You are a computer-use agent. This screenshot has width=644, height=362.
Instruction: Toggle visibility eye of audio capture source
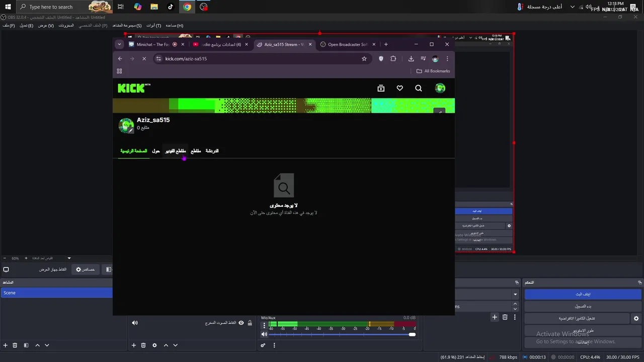(x=241, y=323)
